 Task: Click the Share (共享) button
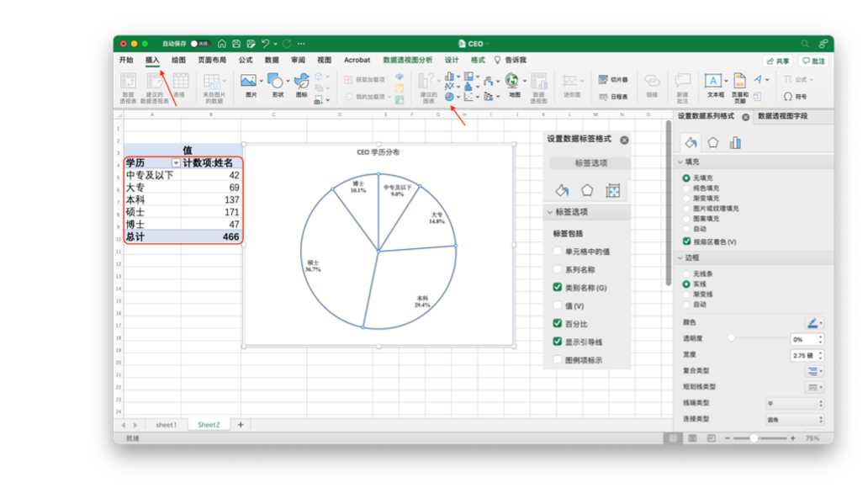779,61
